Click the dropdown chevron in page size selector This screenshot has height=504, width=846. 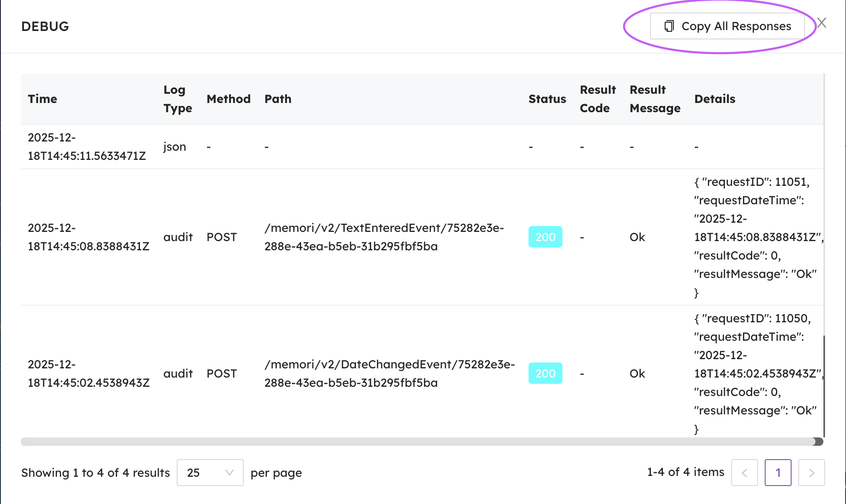[x=229, y=473]
